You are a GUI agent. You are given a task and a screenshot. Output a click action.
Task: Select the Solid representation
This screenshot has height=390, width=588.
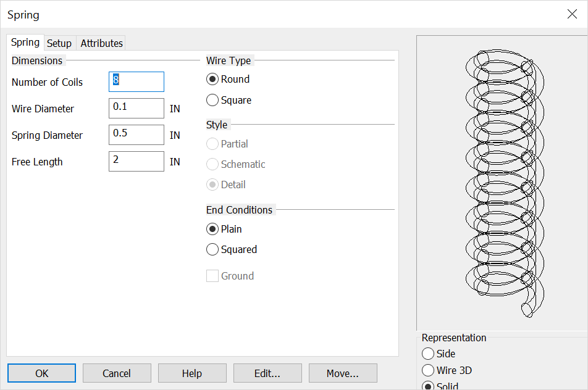(x=427, y=385)
